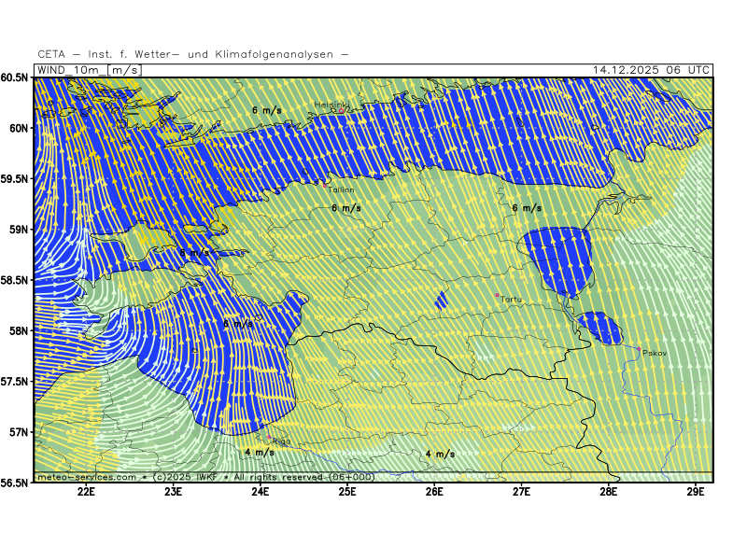The image size is (747, 560).
Task: Click the Tartu city marker dot
Action: click(497, 296)
